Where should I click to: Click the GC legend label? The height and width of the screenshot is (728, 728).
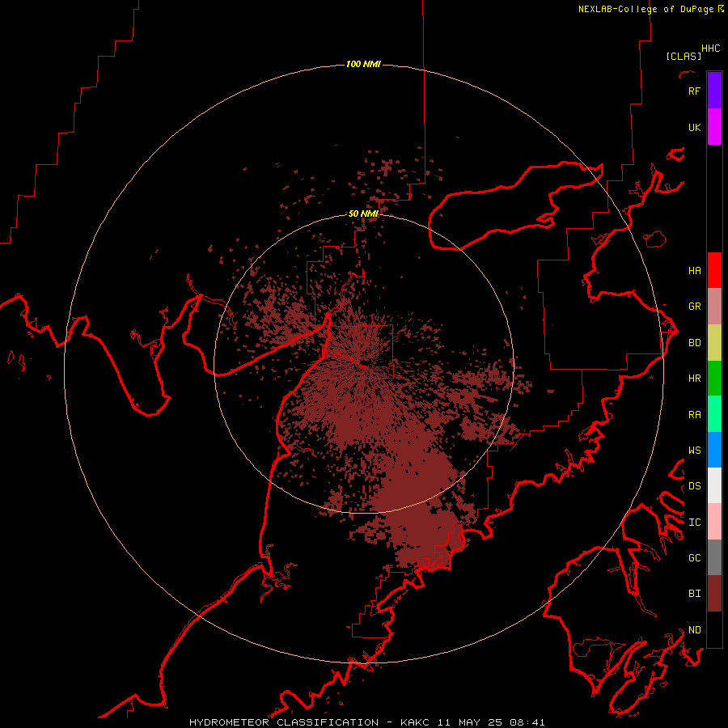[694, 557]
